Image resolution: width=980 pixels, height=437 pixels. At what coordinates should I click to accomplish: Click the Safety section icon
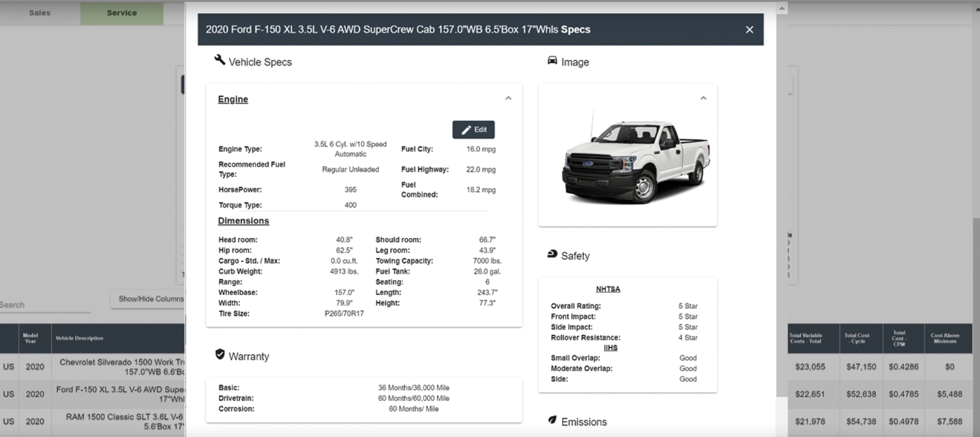point(552,254)
